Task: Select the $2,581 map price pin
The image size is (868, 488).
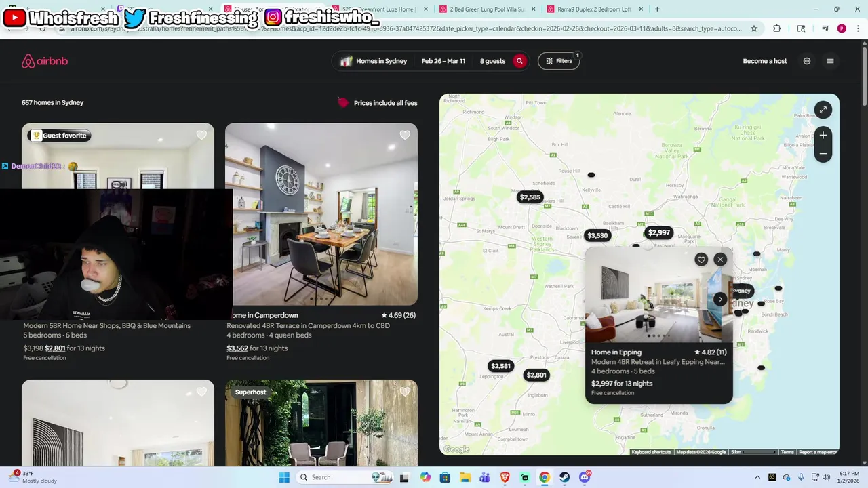Action: [500, 366]
